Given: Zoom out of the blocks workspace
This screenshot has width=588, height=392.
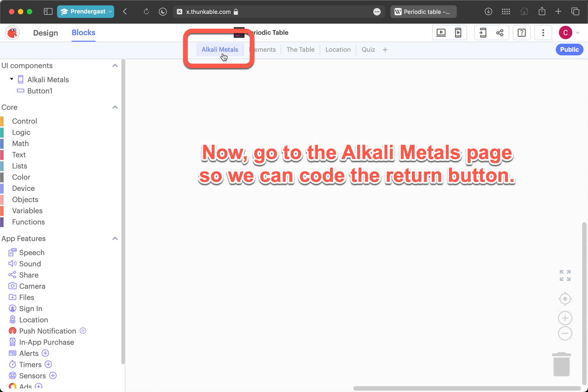Looking at the screenshot, I should [x=565, y=333].
